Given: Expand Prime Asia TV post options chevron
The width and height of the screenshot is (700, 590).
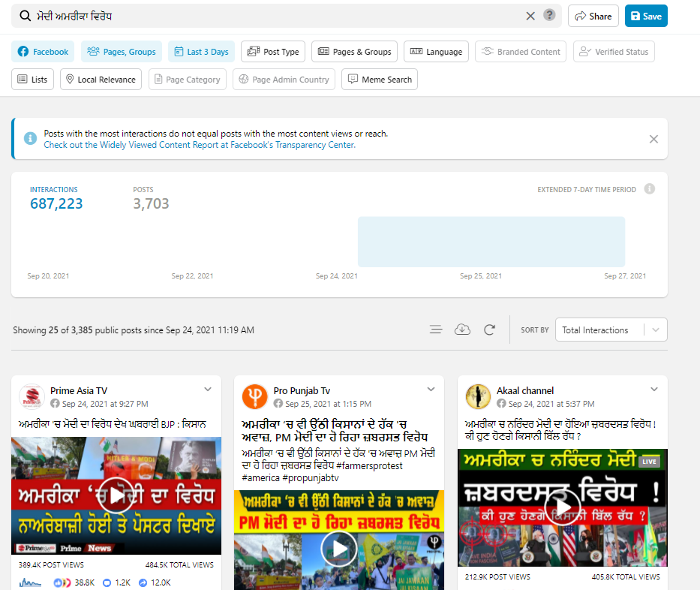Looking at the screenshot, I should (x=208, y=390).
